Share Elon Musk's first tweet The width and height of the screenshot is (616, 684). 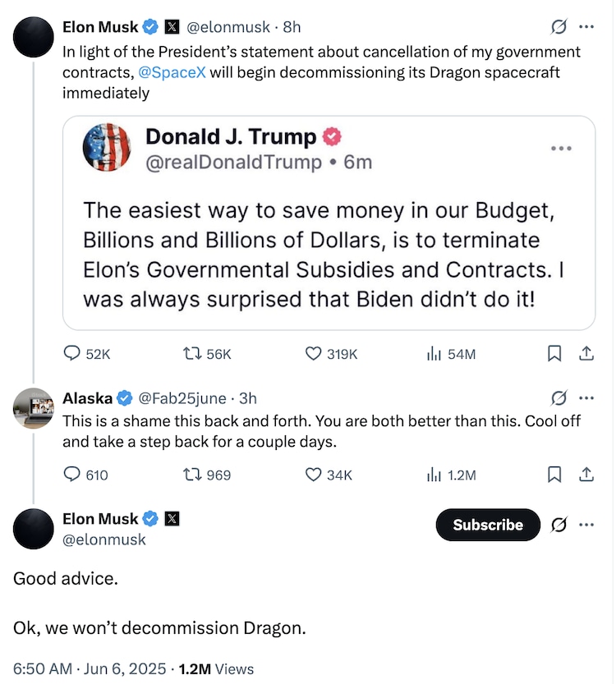[586, 354]
